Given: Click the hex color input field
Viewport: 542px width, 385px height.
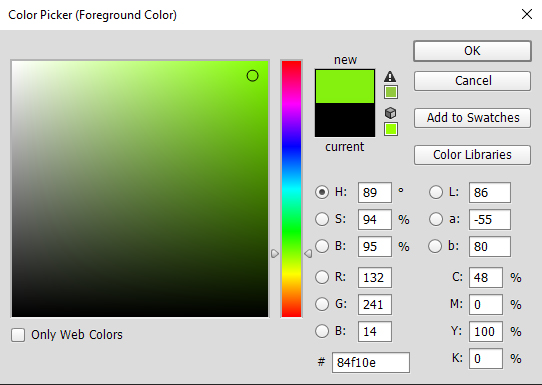Looking at the screenshot, I should pyautogui.click(x=371, y=363).
